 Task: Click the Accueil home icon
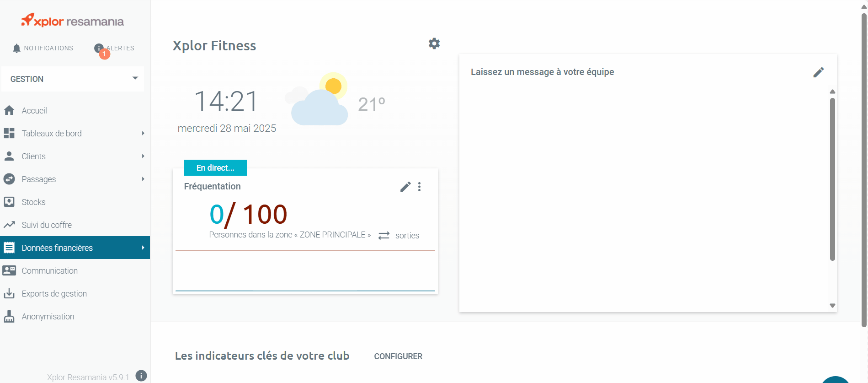(x=9, y=110)
